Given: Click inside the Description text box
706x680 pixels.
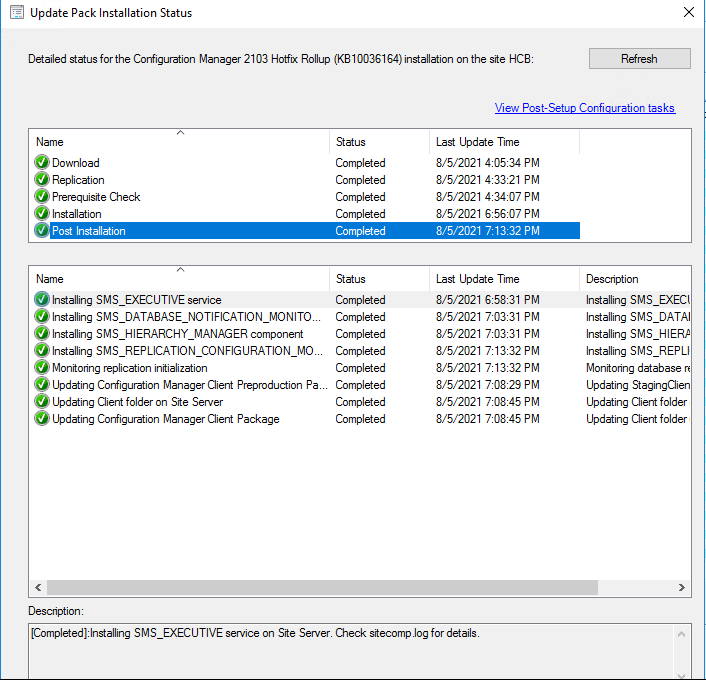Looking at the screenshot, I should click(351, 651).
